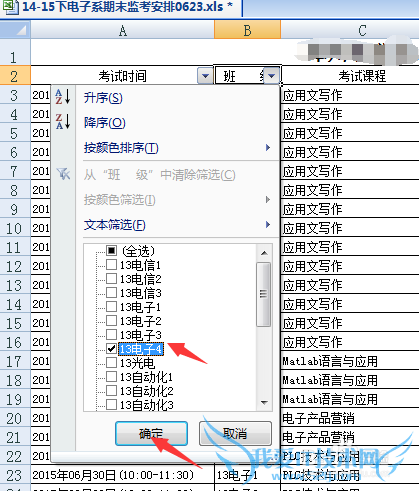Viewport: 419px width, 491px height.
Task: Click the filter list scrollbar thumb
Action: [x=264, y=294]
